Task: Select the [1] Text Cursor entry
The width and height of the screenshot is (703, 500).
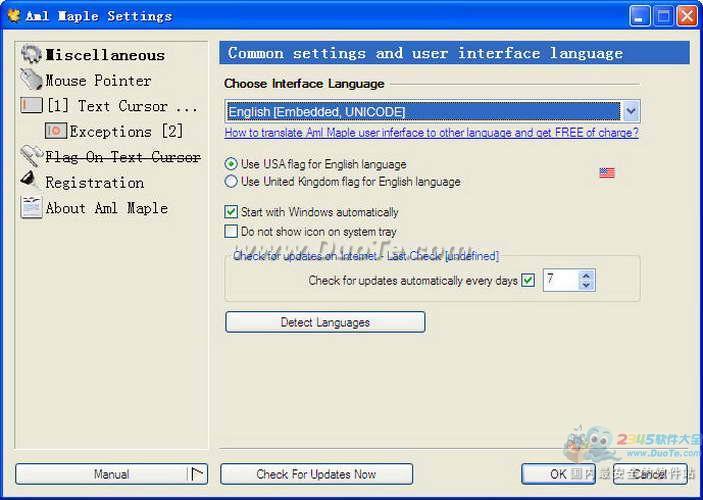Action: (122, 106)
